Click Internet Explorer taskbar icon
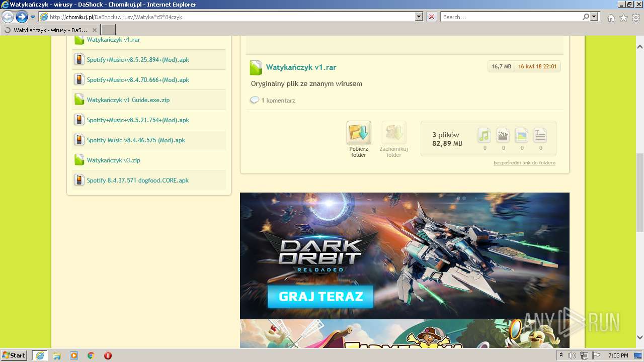The image size is (644, 362). tap(39, 355)
